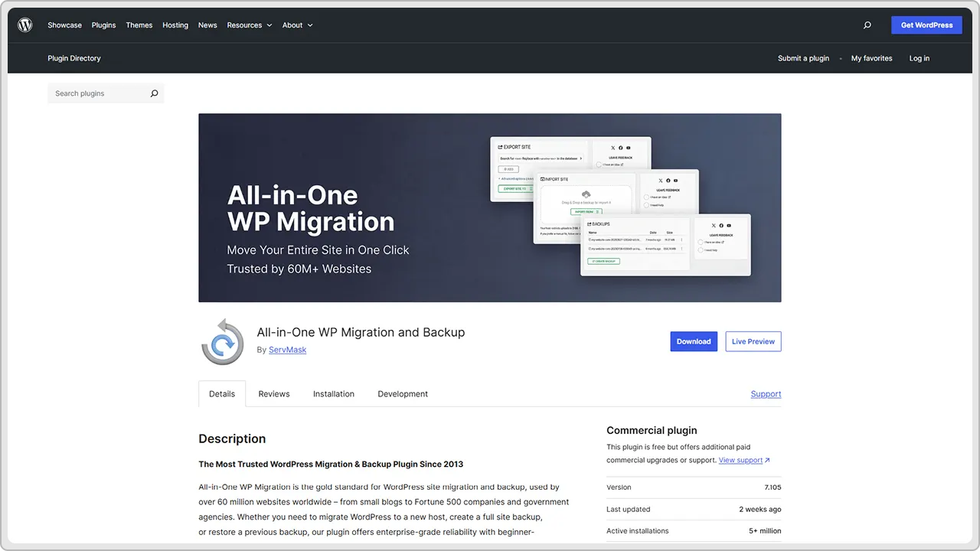Click the Last updated label
The width and height of the screenshot is (980, 551).
(629, 510)
